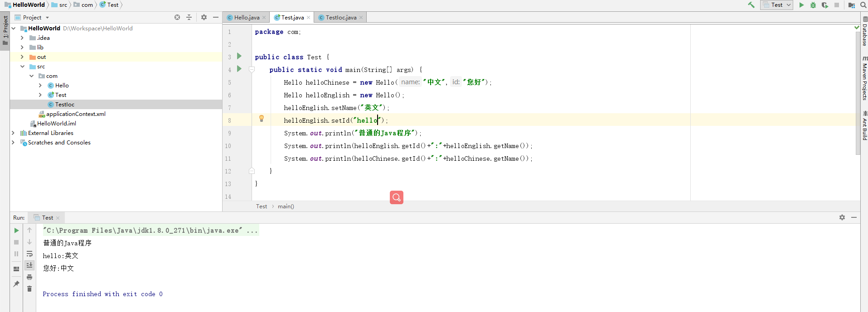This screenshot has height=312, width=868.
Task: Toggle the Ant Build tool window button
Action: 864,125
